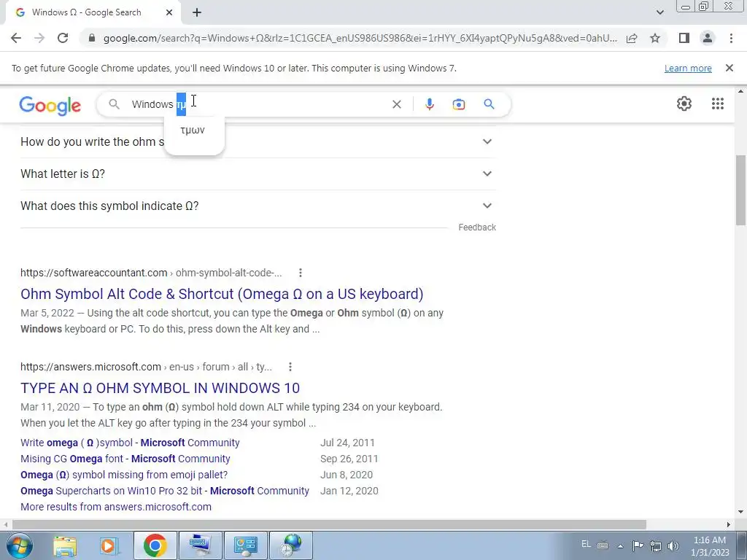Clear the search box text
The image size is (747, 560).
396,104
